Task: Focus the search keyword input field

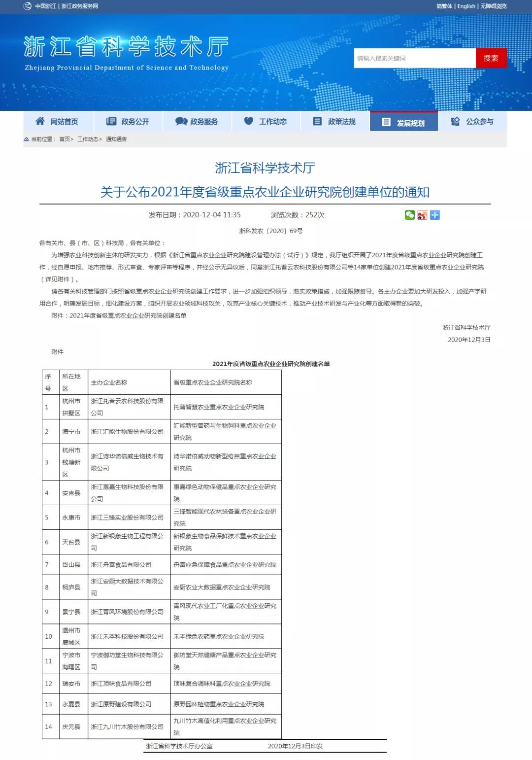Action: [x=414, y=58]
